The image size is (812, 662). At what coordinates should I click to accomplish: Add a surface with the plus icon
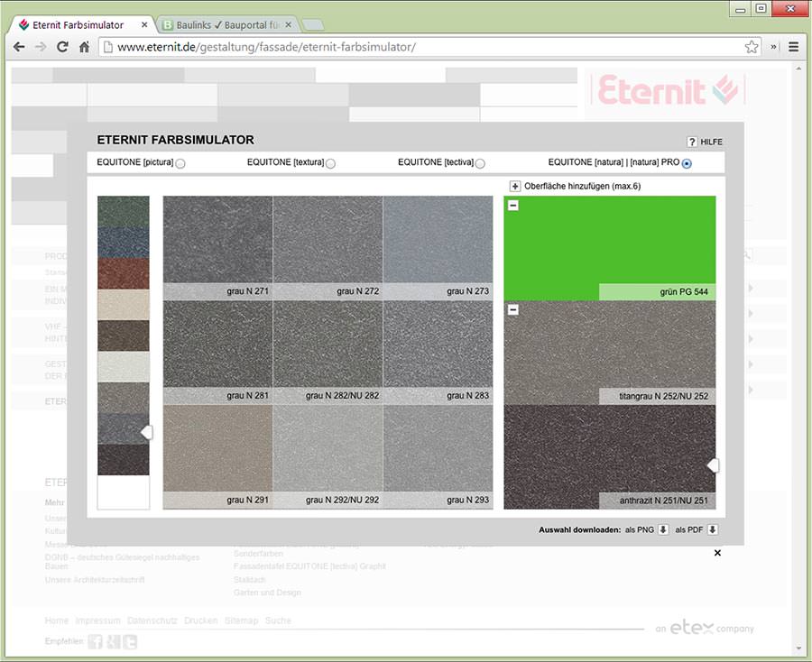[515, 187]
